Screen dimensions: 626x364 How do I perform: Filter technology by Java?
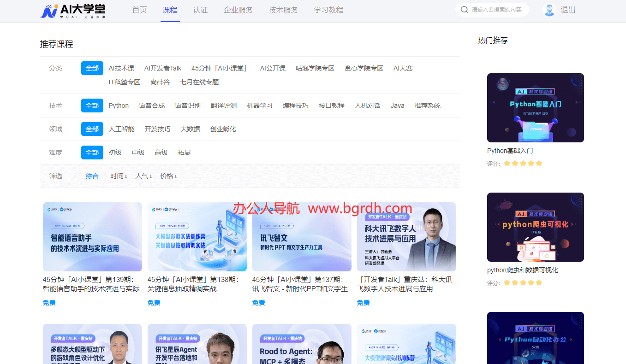click(x=398, y=106)
